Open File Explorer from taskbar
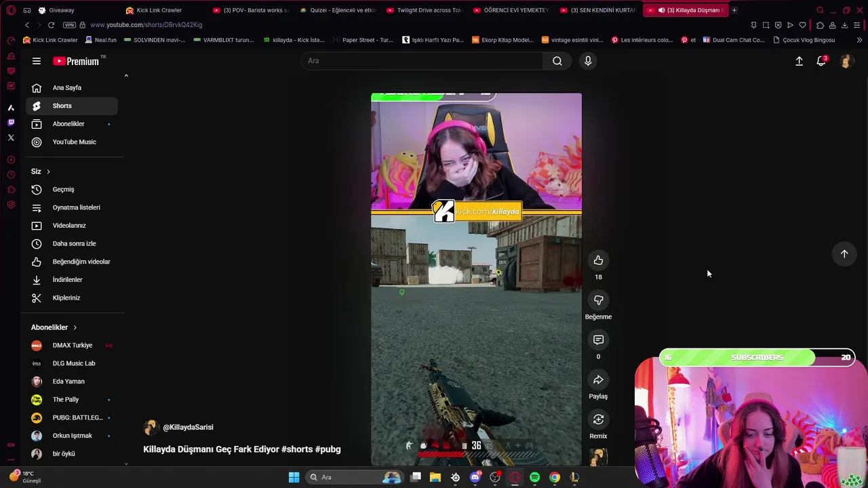Image resolution: width=868 pixels, height=488 pixels. click(x=435, y=477)
